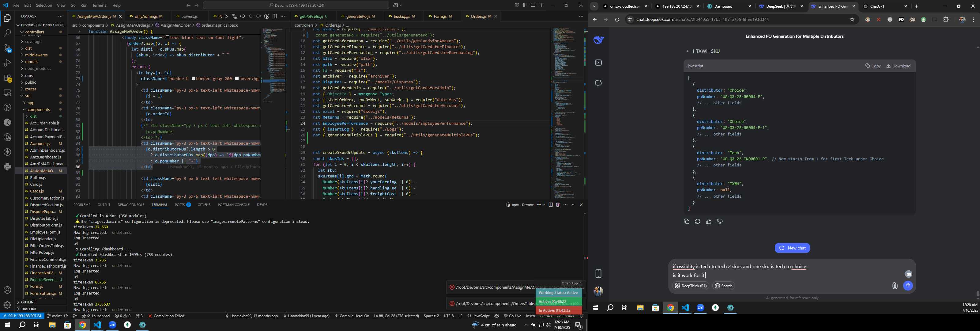The width and height of the screenshot is (980, 331).
Task: Click the New chat button
Action: [x=792, y=248]
